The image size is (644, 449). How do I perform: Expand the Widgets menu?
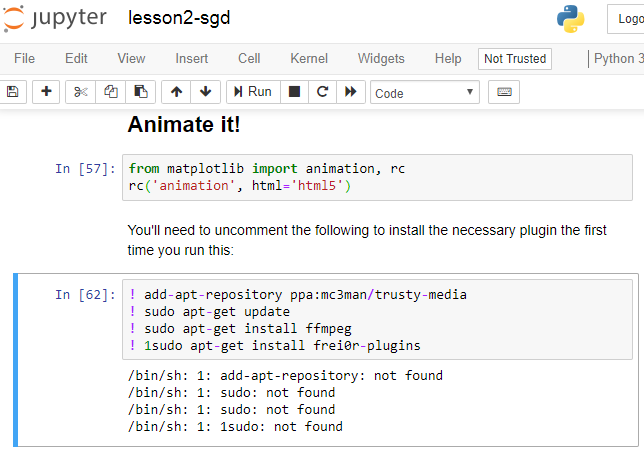pyautogui.click(x=381, y=59)
